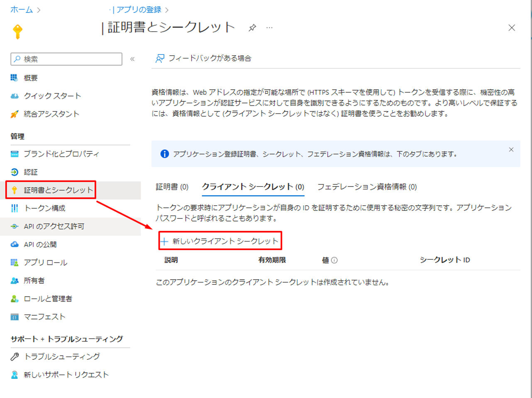The height and width of the screenshot is (398, 532).
Task: Add 新しいクライアント シークレット
Action: coord(220,241)
